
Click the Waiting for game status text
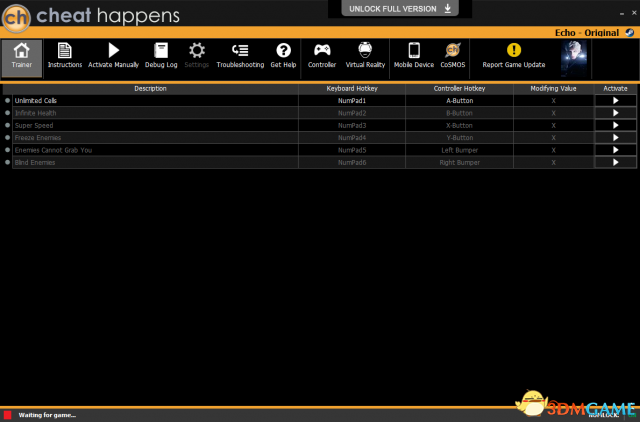[x=47, y=415]
